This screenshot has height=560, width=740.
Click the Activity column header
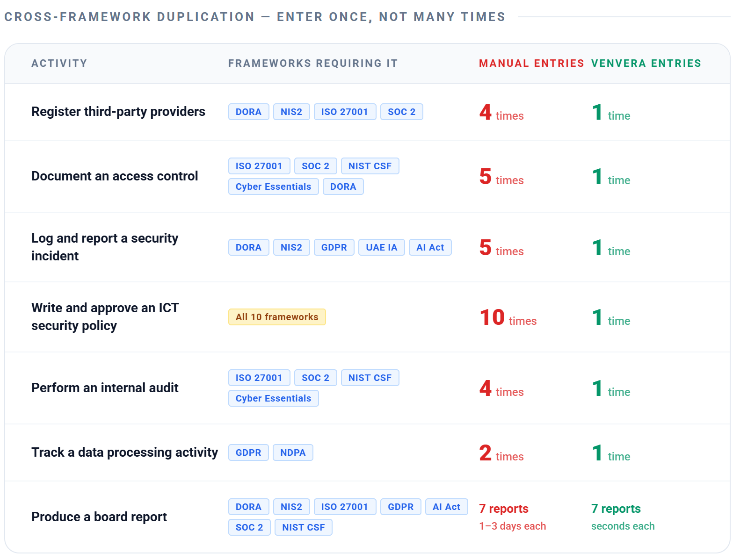tap(59, 63)
